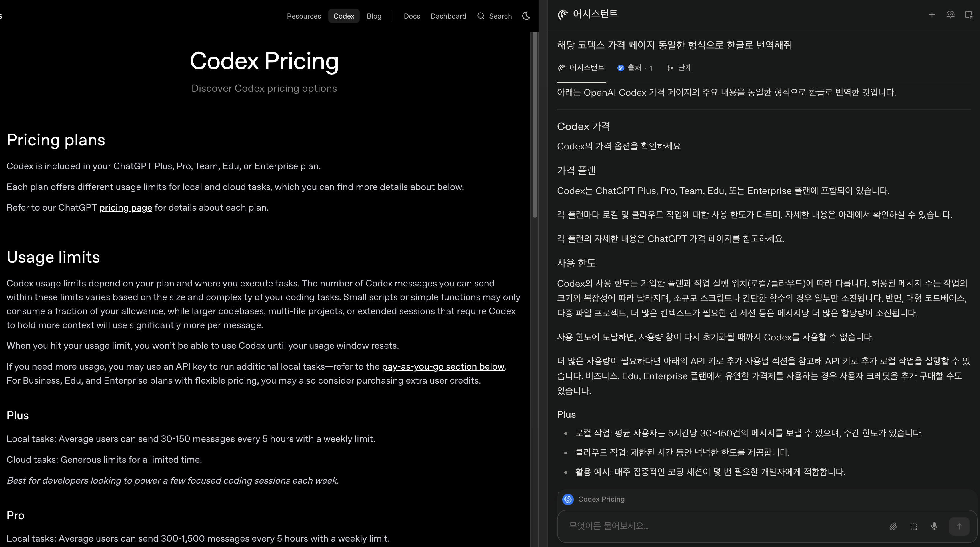Click the screenshot selection icon
Viewport: 980px width, 547px height.
[x=914, y=526]
